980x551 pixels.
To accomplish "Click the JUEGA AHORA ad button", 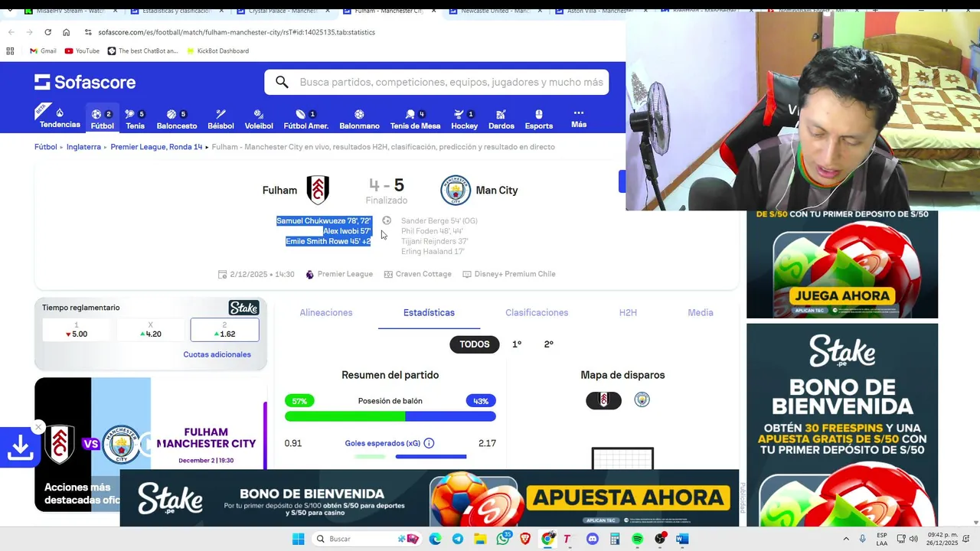I will (842, 295).
